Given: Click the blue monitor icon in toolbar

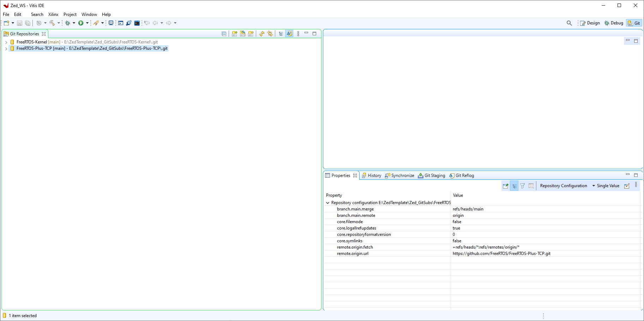Looking at the screenshot, I should [x=111, y=23].
